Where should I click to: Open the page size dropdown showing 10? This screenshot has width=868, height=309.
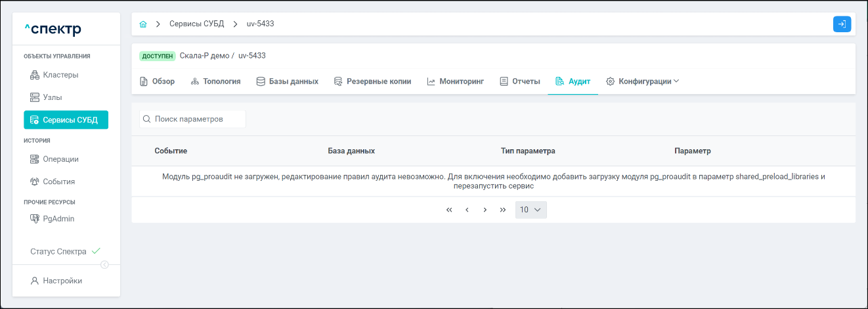[x=531, y=210]
